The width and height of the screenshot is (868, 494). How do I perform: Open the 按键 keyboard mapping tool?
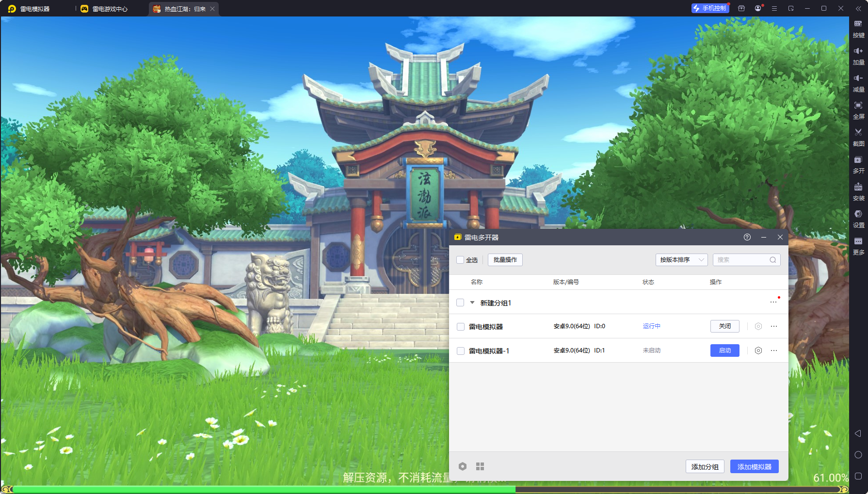[x=858, y=28]
